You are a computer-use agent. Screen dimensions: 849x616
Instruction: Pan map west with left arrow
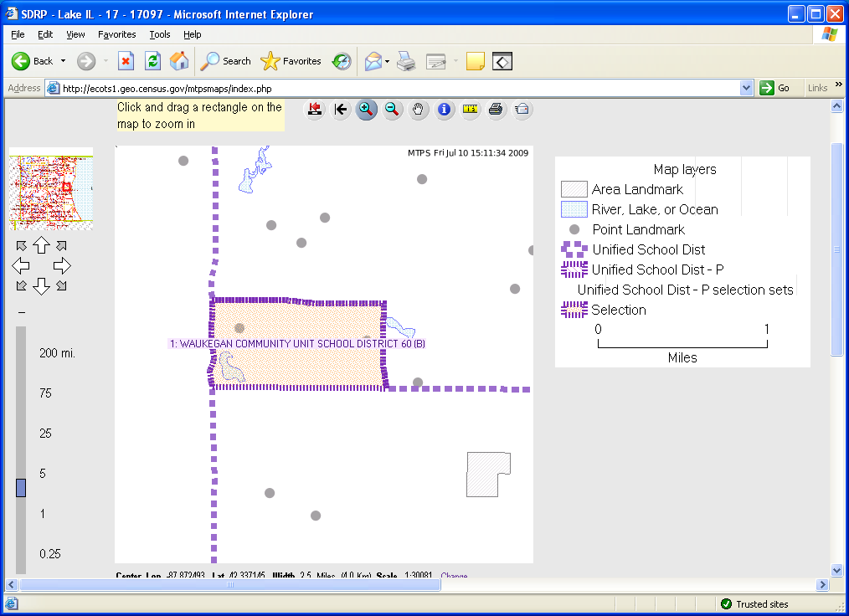click(21, 266)
